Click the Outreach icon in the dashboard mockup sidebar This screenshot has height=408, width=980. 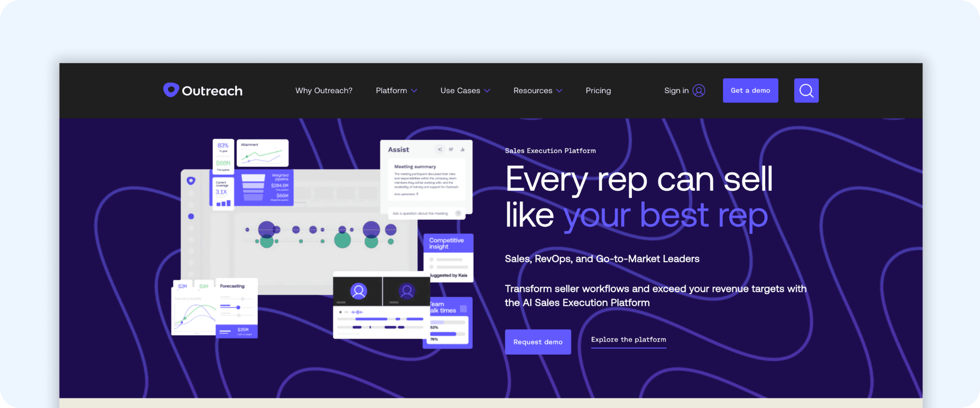tap(191, 181)
